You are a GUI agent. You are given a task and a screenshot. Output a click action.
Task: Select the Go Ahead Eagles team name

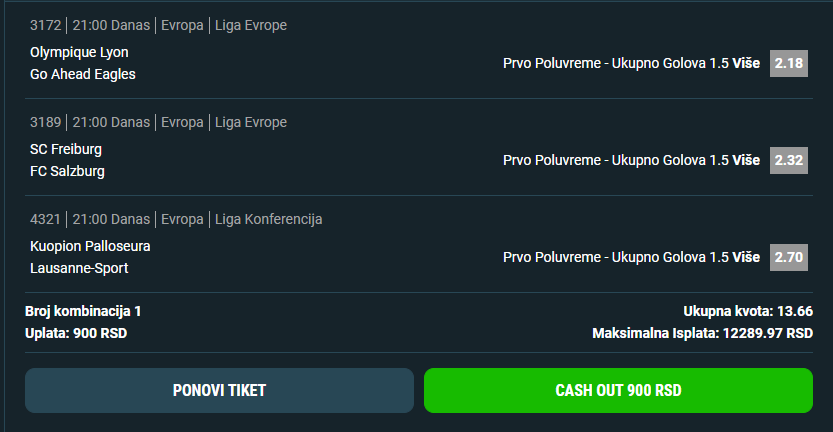(83, 74)
